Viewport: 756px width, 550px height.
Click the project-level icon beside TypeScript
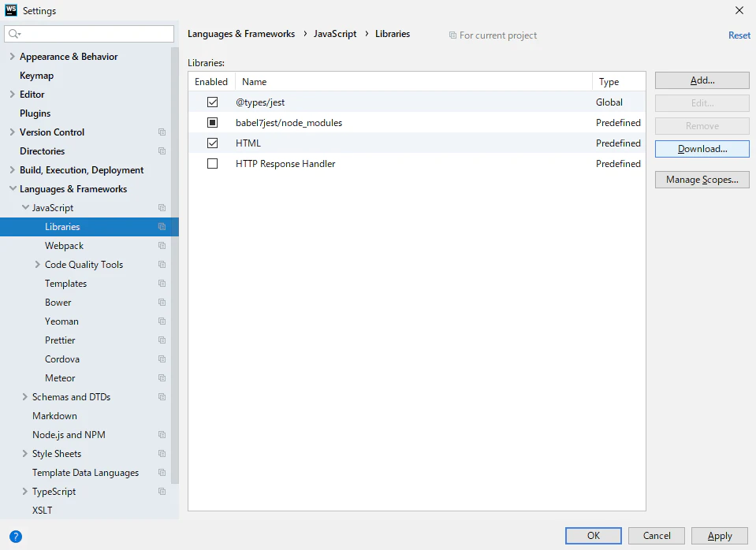click(162, 492)
